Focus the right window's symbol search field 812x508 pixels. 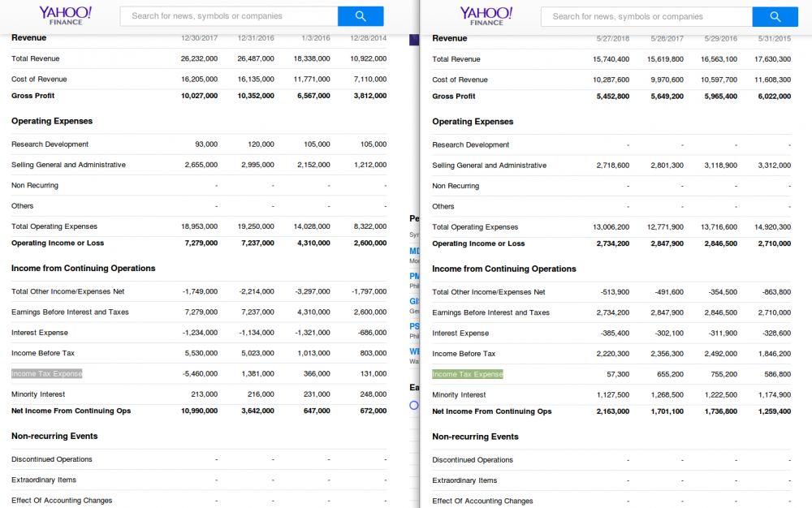click(x=646, y=16)
